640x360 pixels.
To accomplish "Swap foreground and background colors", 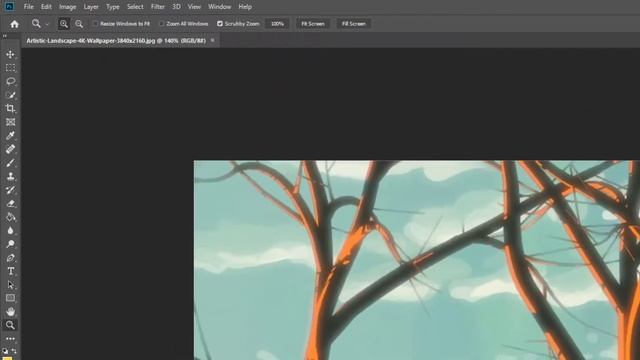I will (x=14, y=351).
